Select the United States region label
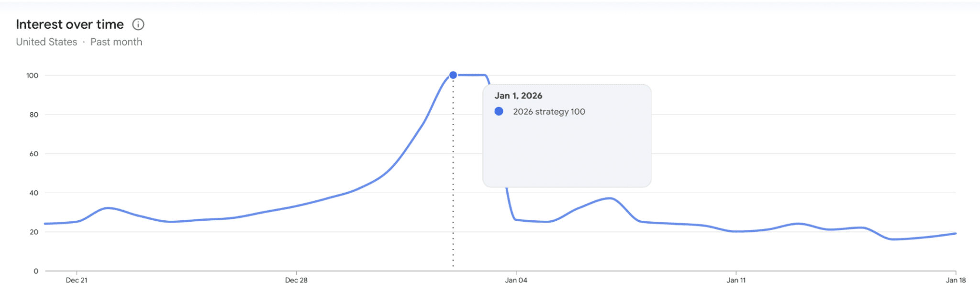980x303 pixels. [46, 42]
